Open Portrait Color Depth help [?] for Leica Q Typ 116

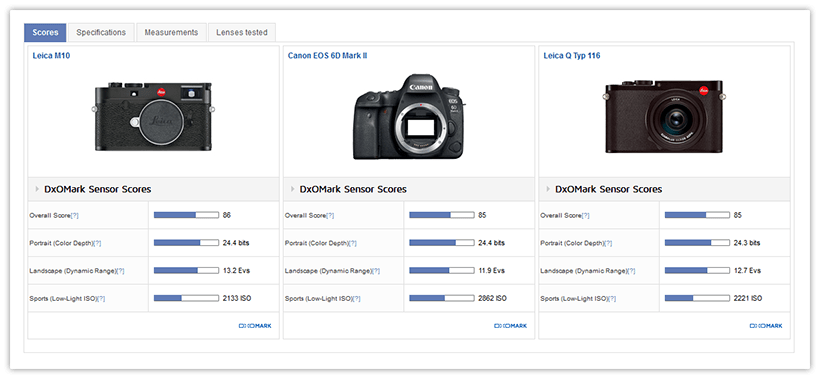608,243
